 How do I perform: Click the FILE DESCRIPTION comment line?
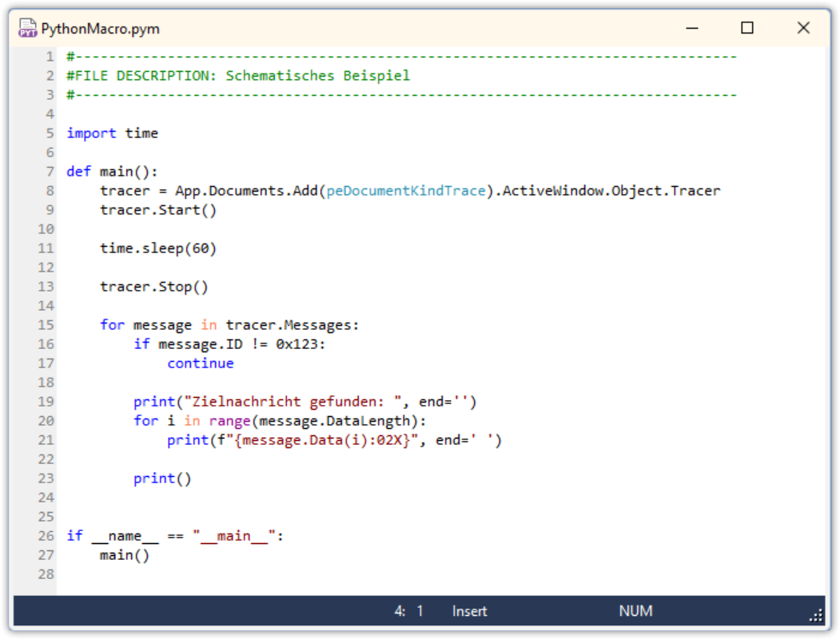238,76
